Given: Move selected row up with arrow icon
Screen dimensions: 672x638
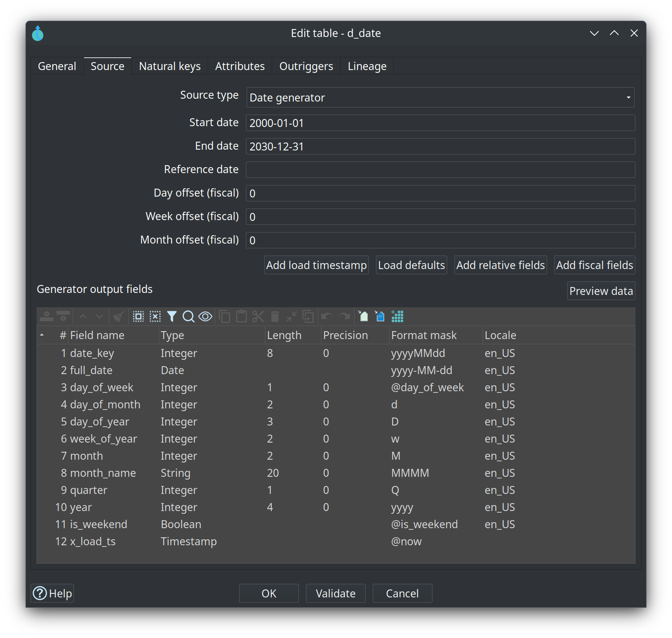Looking at the screenshot, I should [x=83, y=316].
